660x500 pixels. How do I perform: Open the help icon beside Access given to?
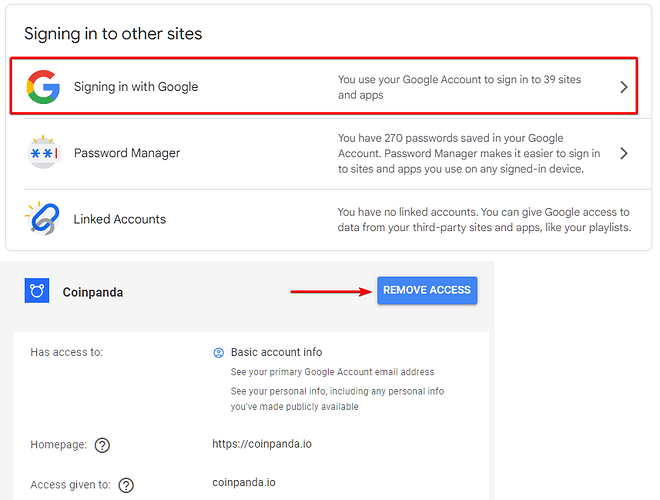[x=126, y=485]
